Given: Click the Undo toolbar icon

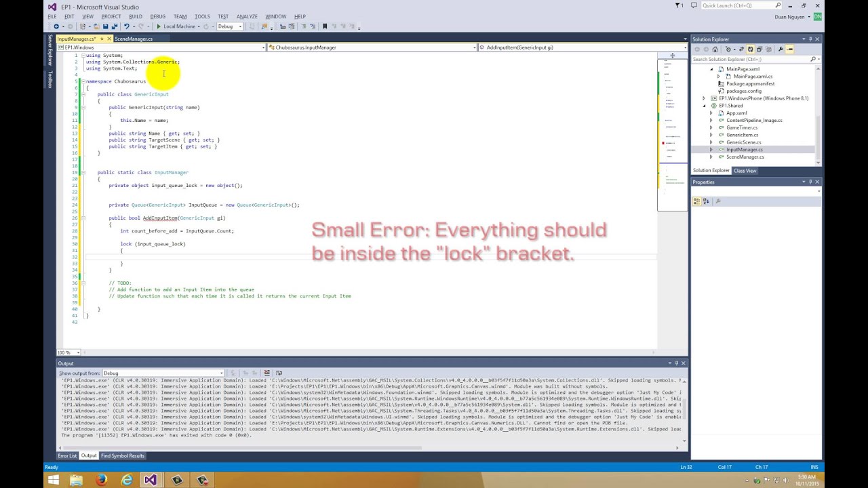Looking at the screenshot, I should pos(127,26).
